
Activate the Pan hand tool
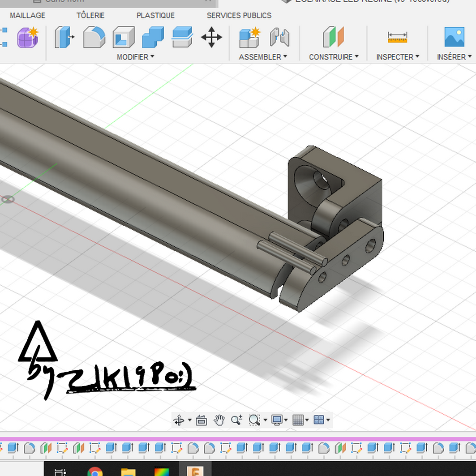click(219, 420)
